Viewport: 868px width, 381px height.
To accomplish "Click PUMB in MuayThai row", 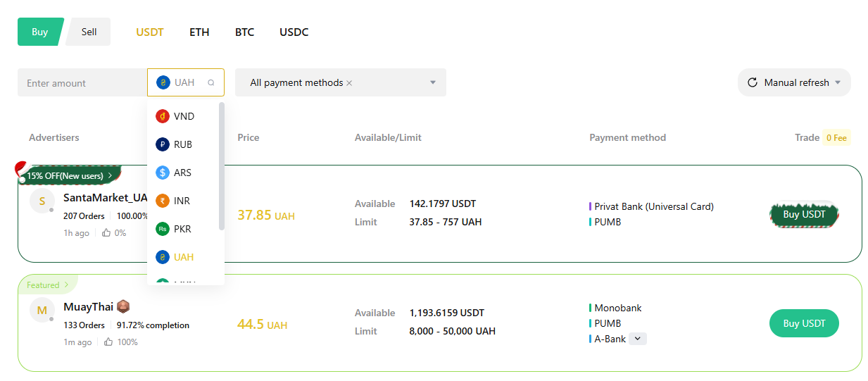I will (608, 323).
